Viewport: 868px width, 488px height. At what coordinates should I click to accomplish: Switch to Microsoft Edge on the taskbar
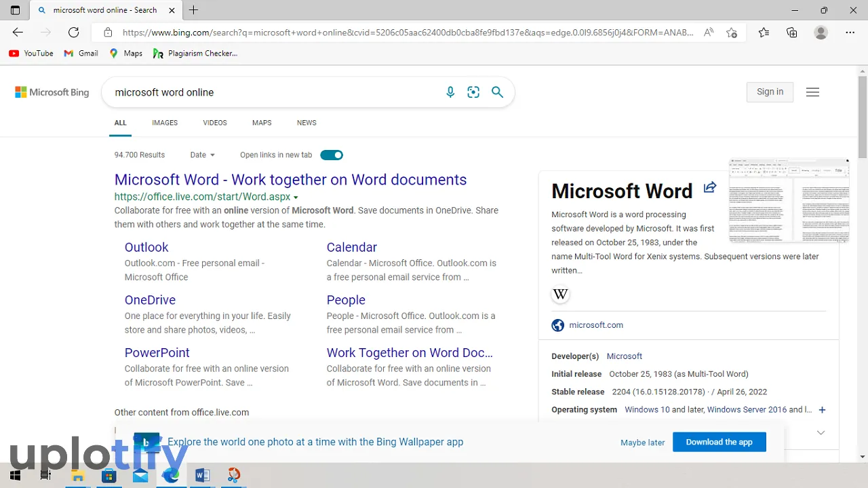171,475
